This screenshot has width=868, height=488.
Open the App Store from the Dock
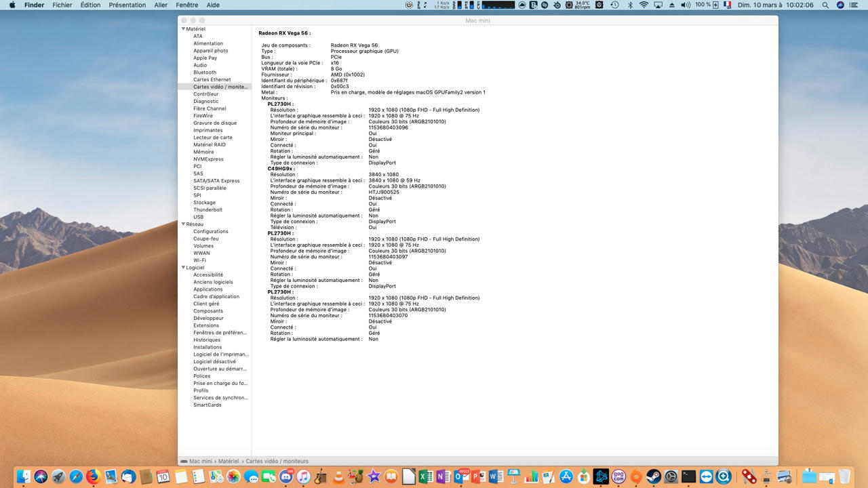(x=566, y=476)
